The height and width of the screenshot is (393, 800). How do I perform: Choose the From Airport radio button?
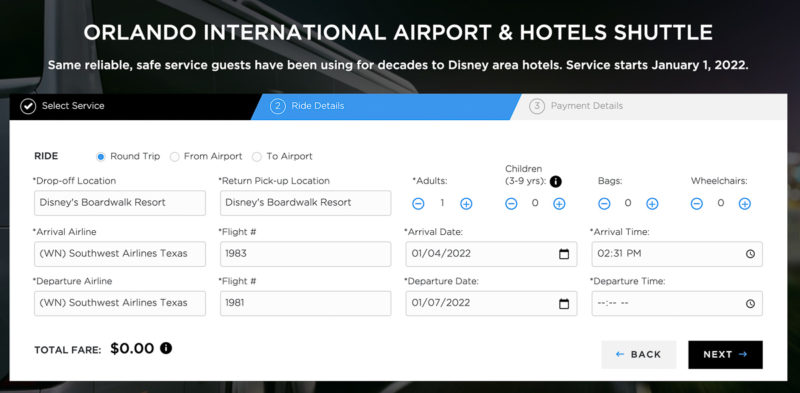pos(174,157)
